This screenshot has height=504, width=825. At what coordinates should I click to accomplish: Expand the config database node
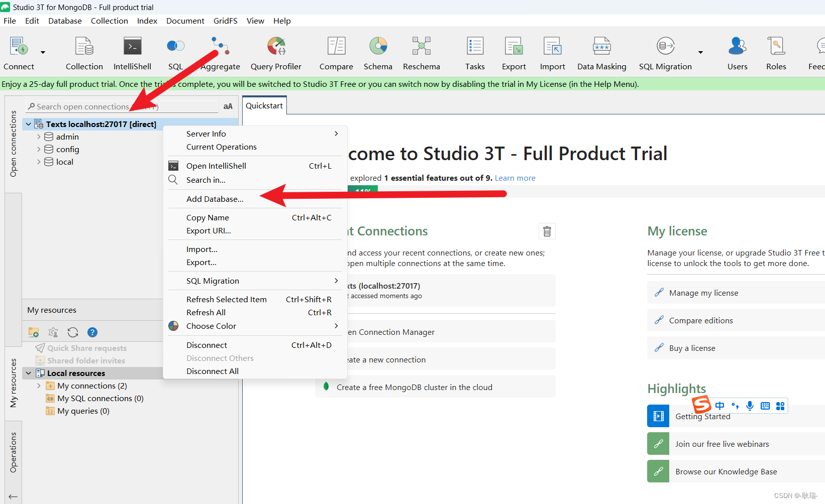(39, 149)
